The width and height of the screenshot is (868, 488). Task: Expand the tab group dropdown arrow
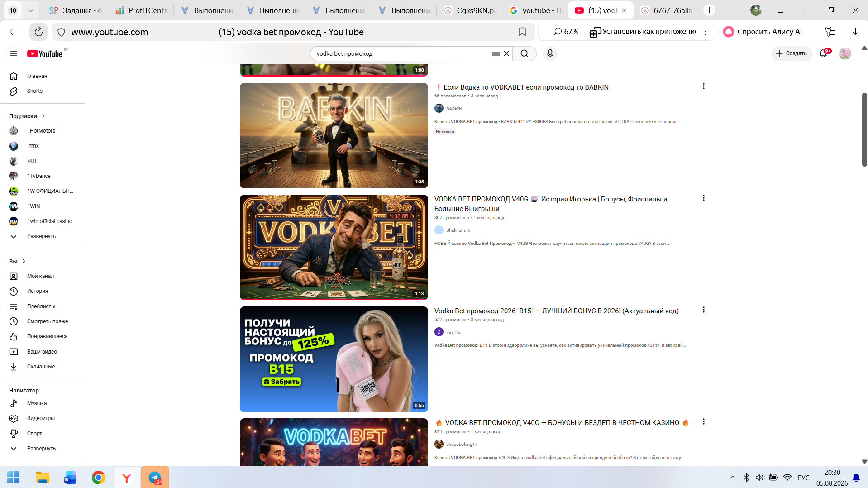[x=31, y=10]
